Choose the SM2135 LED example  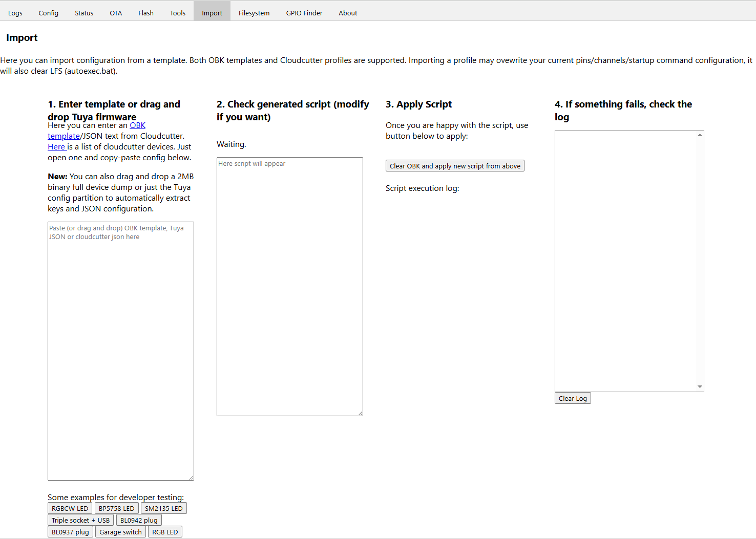pyautogui.click(x=164, y=508)
